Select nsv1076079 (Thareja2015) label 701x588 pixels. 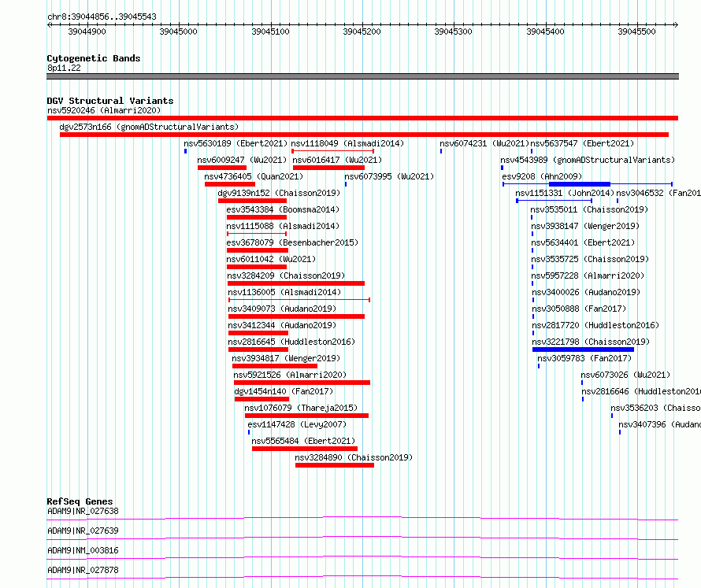tap(301, 408)
